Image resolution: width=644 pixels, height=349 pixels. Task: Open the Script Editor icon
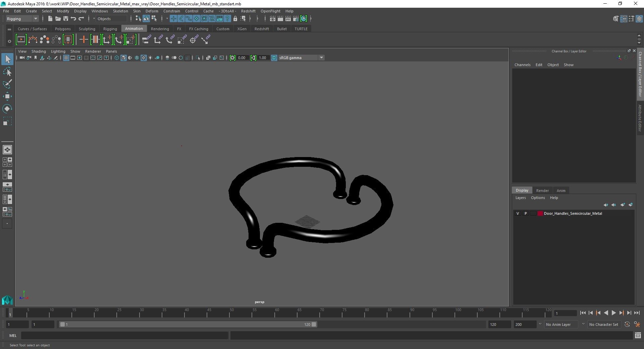pyautogui.click(x=638, y=335)
